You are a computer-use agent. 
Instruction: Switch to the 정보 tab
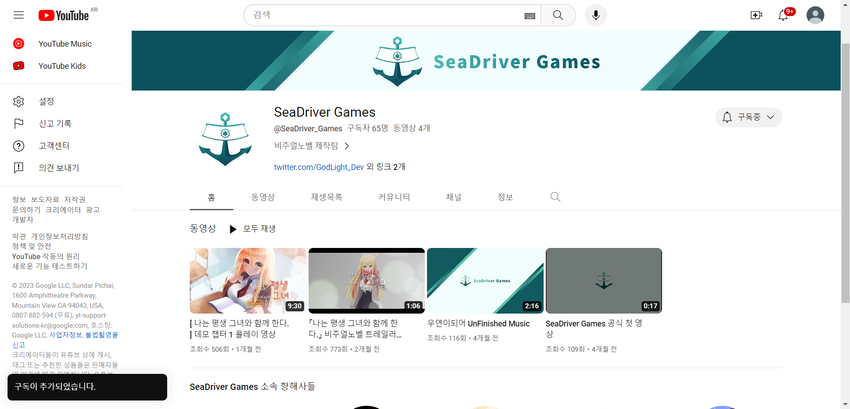tap(505, 197)
